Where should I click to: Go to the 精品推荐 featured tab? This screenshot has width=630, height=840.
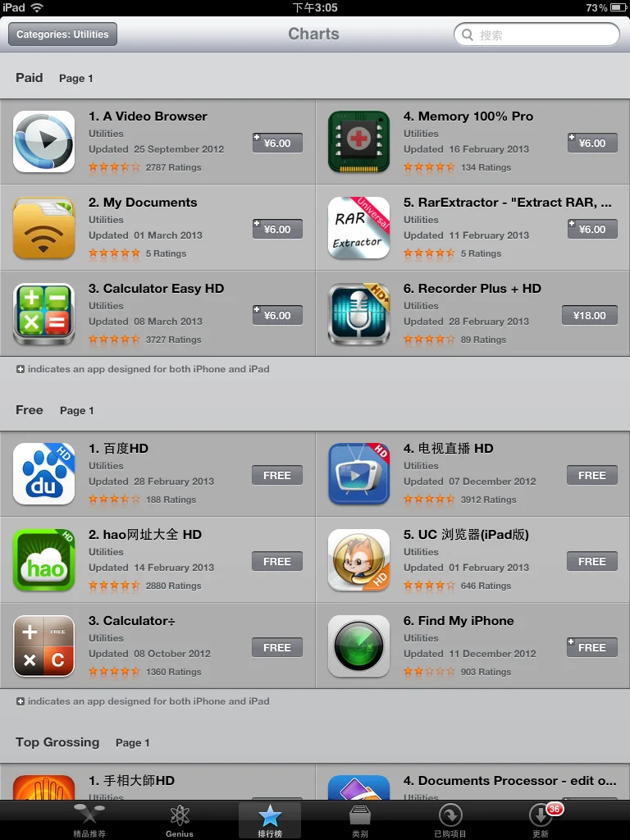89,820
